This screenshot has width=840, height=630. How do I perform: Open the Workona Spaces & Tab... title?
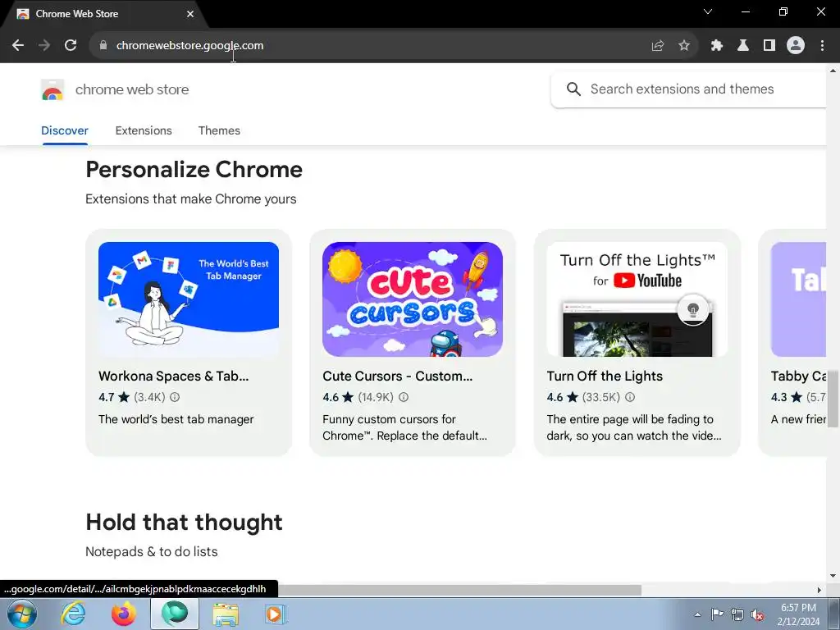point(174,376)
